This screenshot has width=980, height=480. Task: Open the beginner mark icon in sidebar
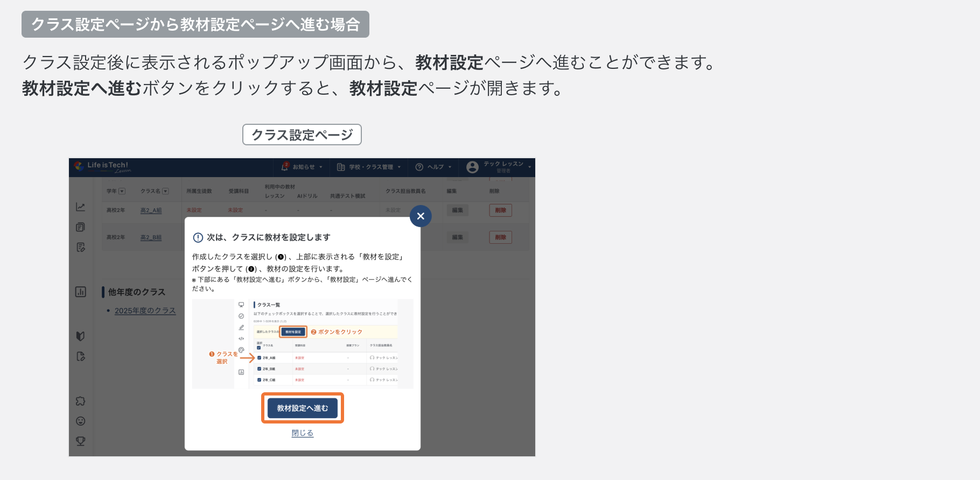[81, 336]
